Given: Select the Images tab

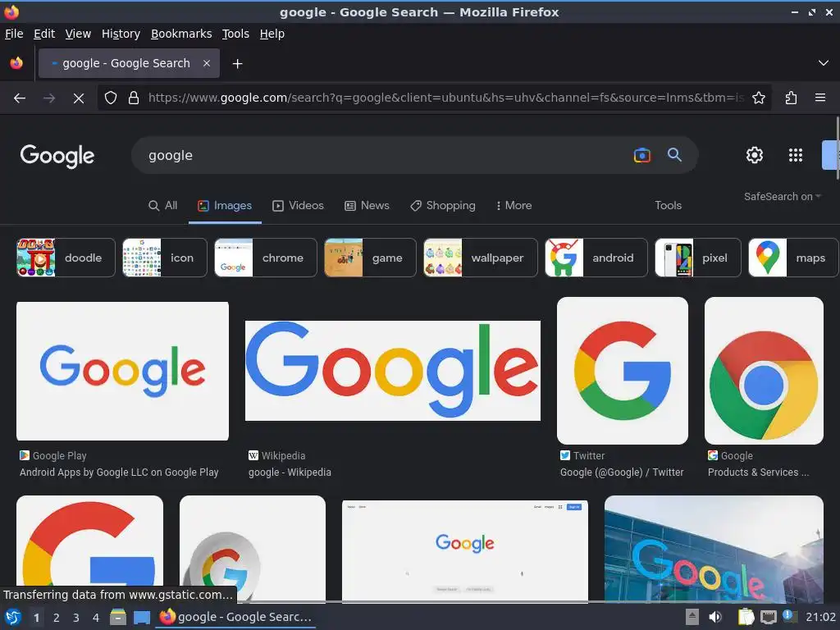Looking at the screenshot, I should point(225,206).
